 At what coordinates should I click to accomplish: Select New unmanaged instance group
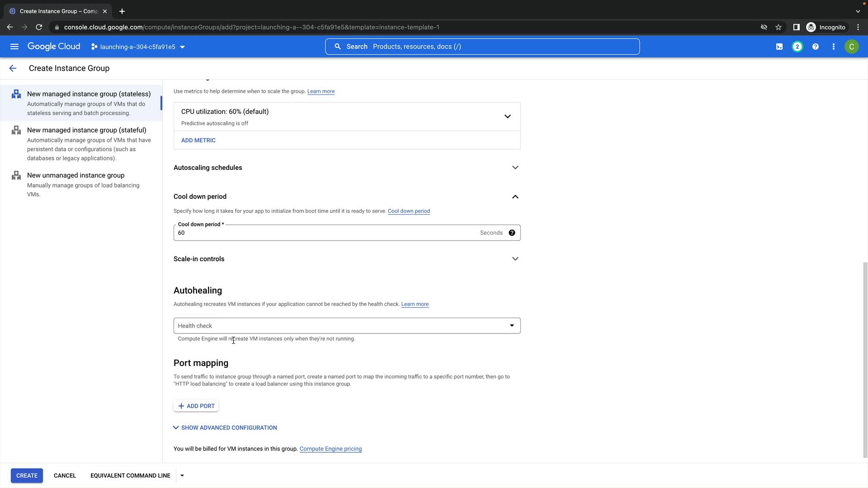(x=75, y=175)
